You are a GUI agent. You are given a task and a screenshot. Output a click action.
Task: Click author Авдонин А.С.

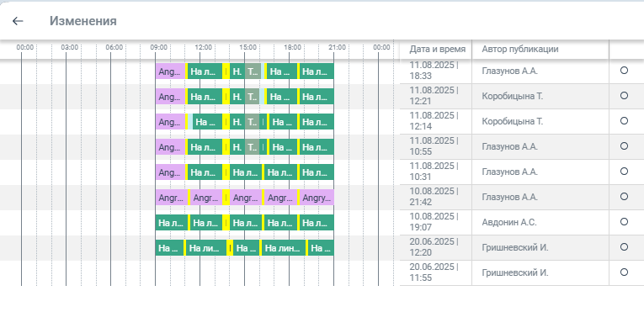509,222
